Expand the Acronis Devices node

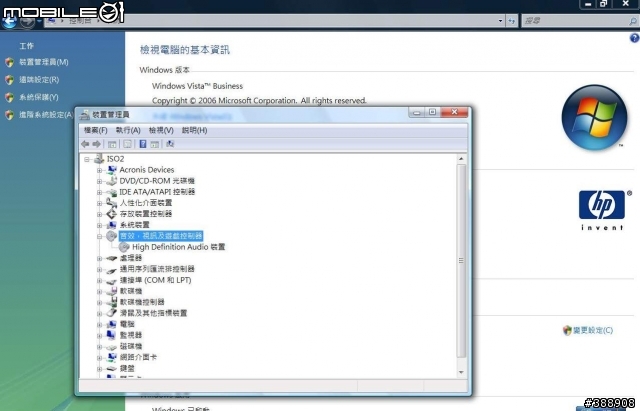[100, 170]
